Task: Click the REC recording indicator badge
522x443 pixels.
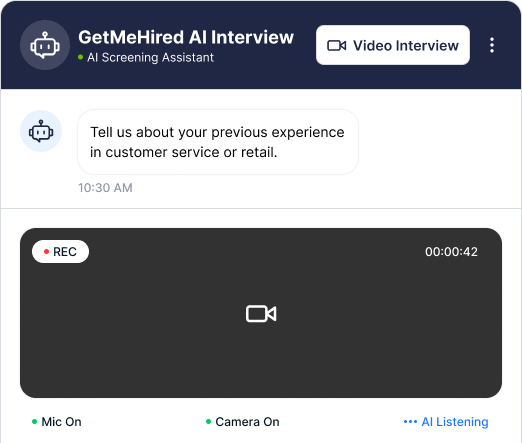Action: [60, 251]
